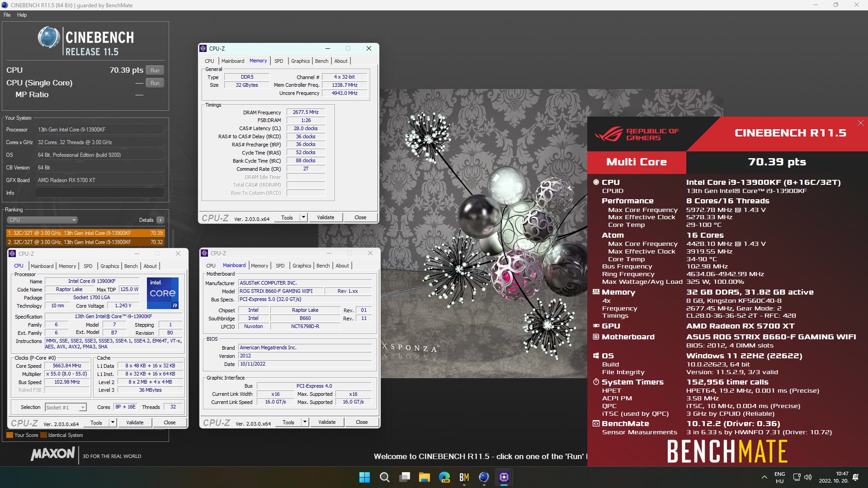Click the Details arrow in Ranking
The width and height of the screenshot is (868, 488).
[x=160, y=220]
